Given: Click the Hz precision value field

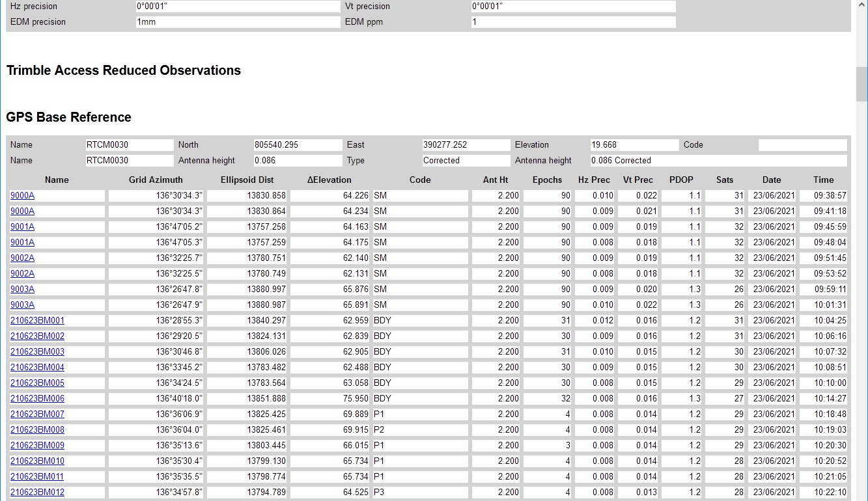Looking at the screenshot, I should click(x=238, y=7).
